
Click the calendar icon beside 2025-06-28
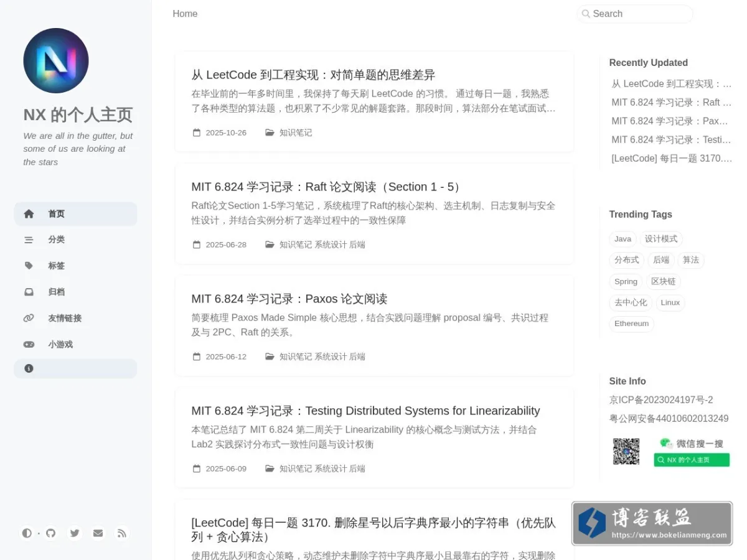pyautogui.click(x=197, y=245)
